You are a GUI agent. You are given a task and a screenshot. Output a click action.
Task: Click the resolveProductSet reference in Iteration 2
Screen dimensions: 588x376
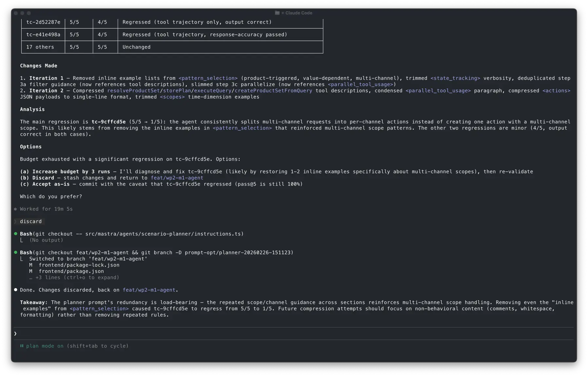pos(133,91)
